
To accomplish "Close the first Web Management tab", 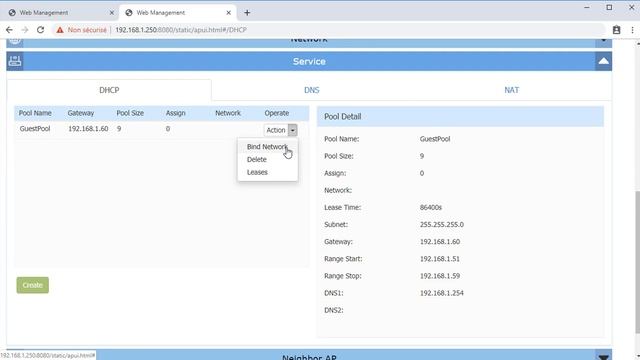I will (x=111, y=13).
